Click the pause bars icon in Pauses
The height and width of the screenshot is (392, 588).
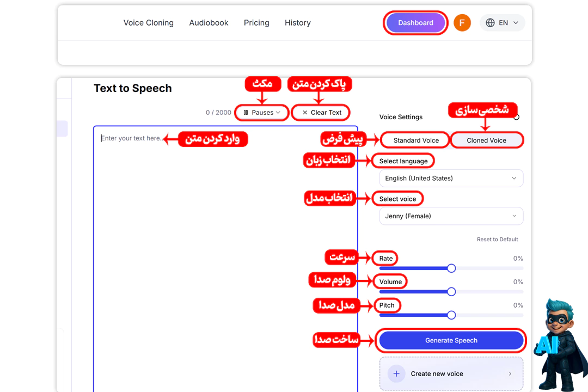coord(246,113)
